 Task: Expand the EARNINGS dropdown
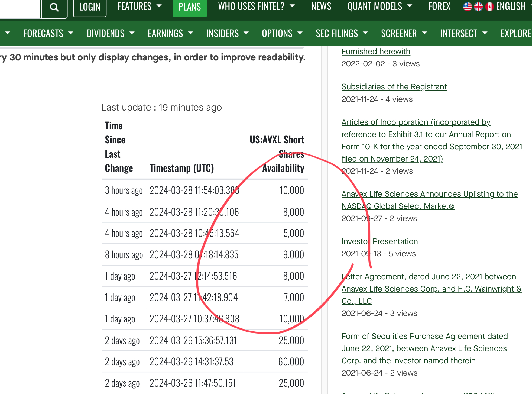[170, 33]
